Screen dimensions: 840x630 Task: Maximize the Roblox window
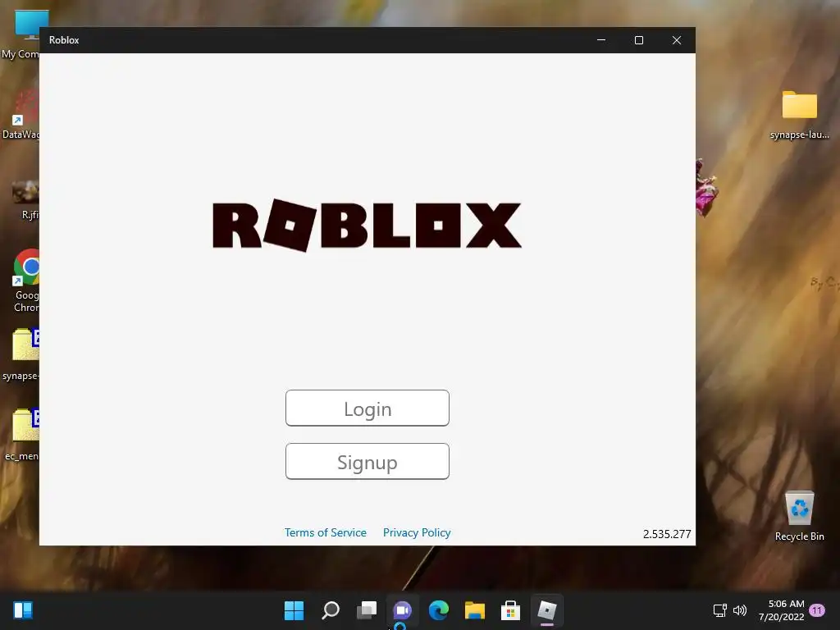(638, 40)
